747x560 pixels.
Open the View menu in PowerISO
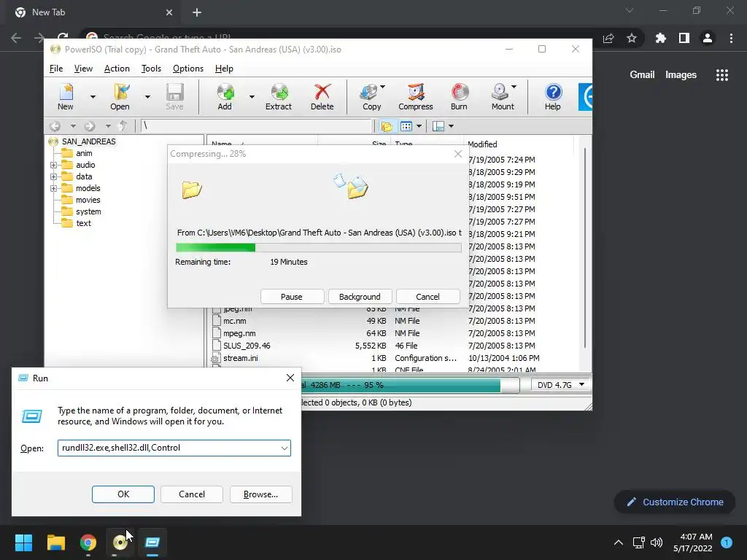pos(83,69)
